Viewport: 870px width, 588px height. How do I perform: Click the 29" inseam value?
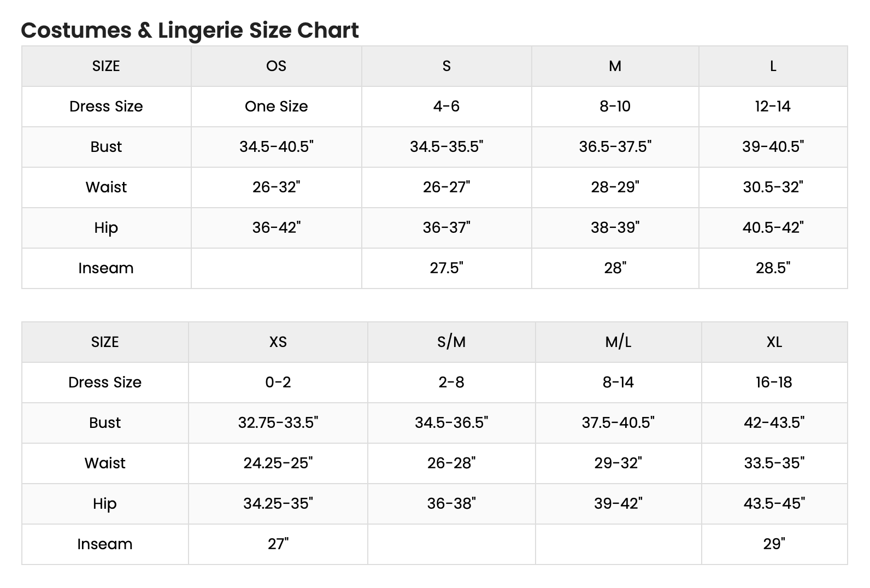774,544
